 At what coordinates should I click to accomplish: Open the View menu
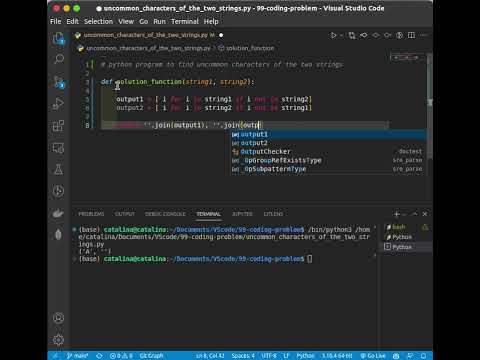[x=126, y=21]
